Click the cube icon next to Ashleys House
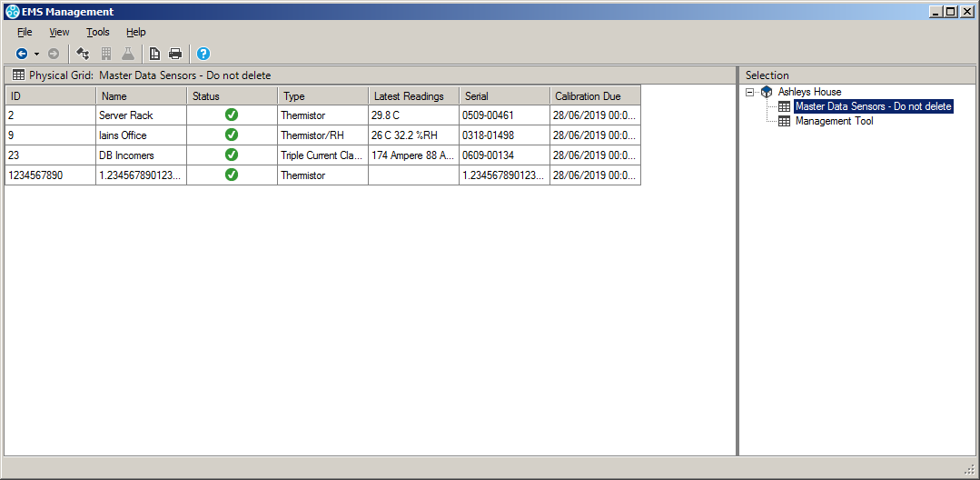Screen dimensions: 980x480 click(767, 92)
